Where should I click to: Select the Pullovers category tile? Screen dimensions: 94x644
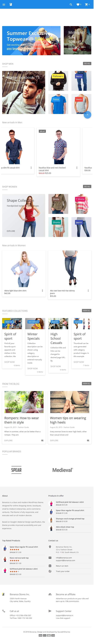(58, 81)
